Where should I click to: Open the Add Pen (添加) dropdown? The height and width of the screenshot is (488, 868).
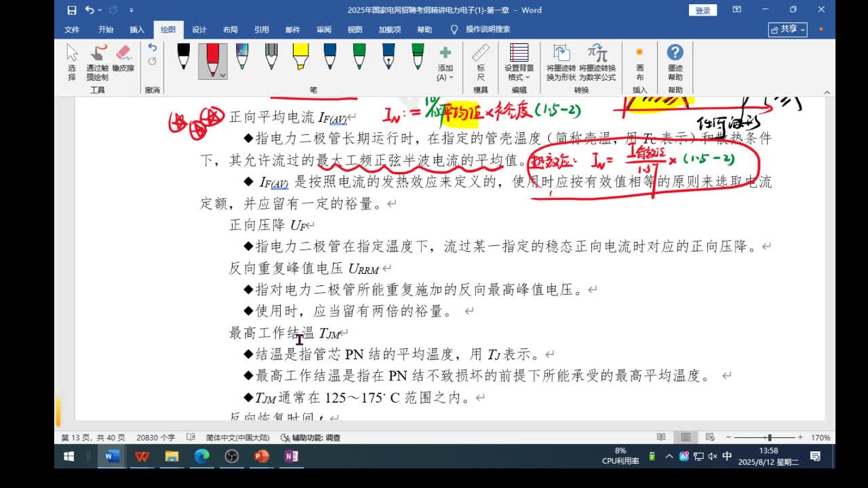[445, 64]
